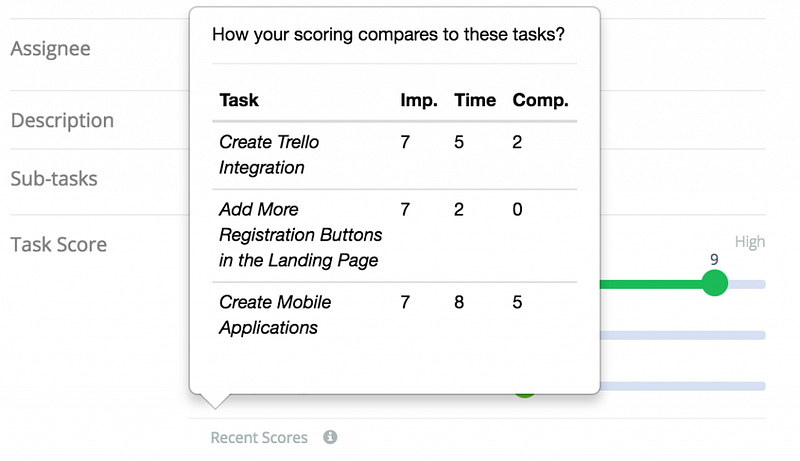The image size is (800, 461).
Task: Click the High label above the slider
Action: pyautogui.click(x=750, y=242)
